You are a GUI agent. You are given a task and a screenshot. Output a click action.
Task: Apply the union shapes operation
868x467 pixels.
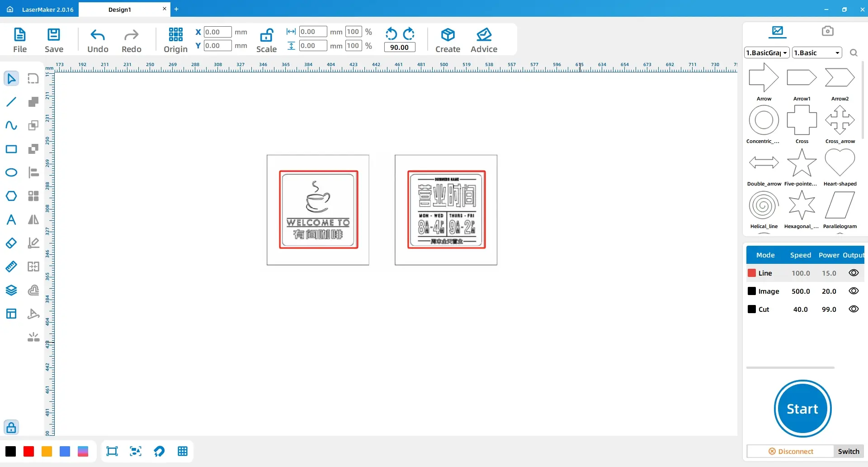coord(33,102)
